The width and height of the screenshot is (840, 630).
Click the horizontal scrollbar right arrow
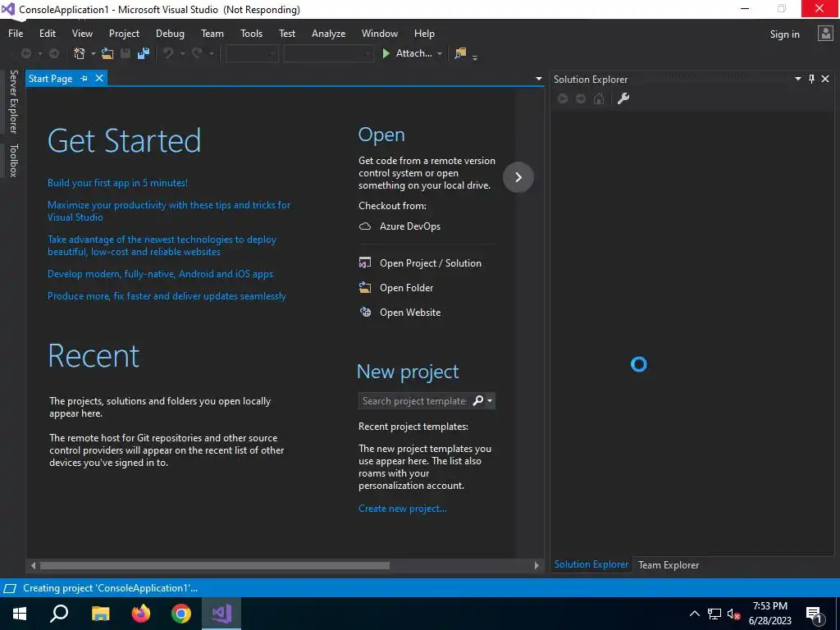(536, 565)
